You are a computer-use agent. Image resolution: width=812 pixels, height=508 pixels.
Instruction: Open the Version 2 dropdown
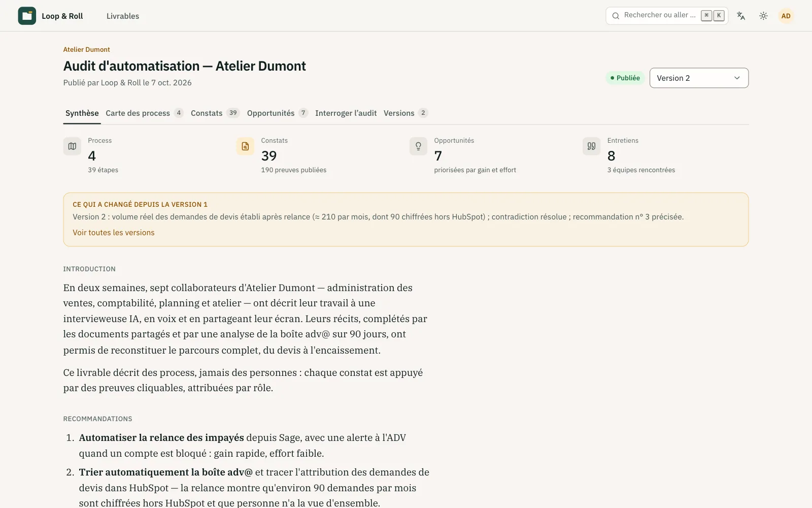click(x=699, y=78)
